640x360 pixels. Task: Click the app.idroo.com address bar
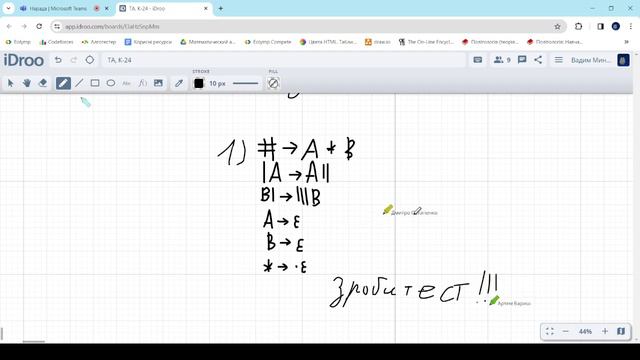[x=309, y=27]
